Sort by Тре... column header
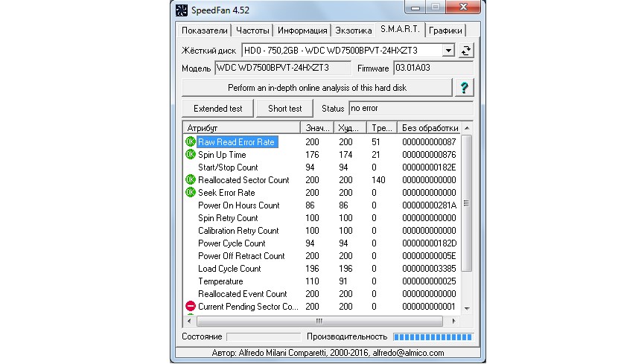Image resolution: width=618 pixels, height=364 pixels. pyautogui.click(x=381, y=127)
